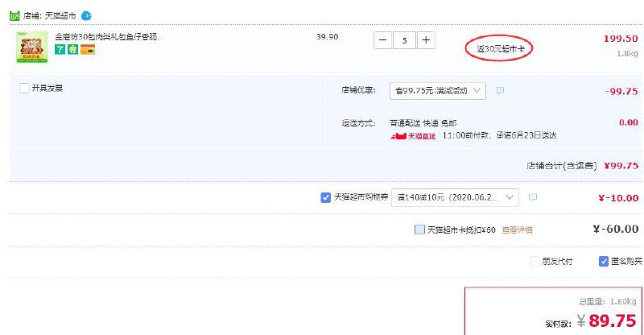Click the Tmall Supermarket store logo icon
Screen dimensions: 644x335
tap(14, 15)
